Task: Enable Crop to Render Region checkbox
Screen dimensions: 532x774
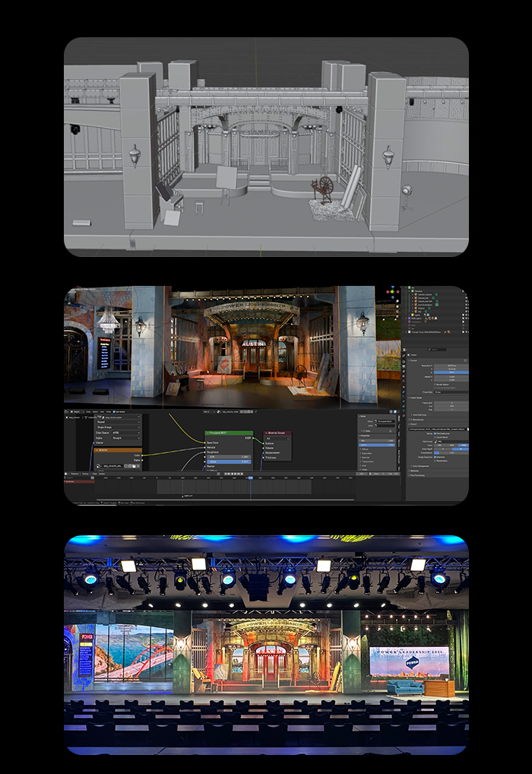Action: (435, 388)
